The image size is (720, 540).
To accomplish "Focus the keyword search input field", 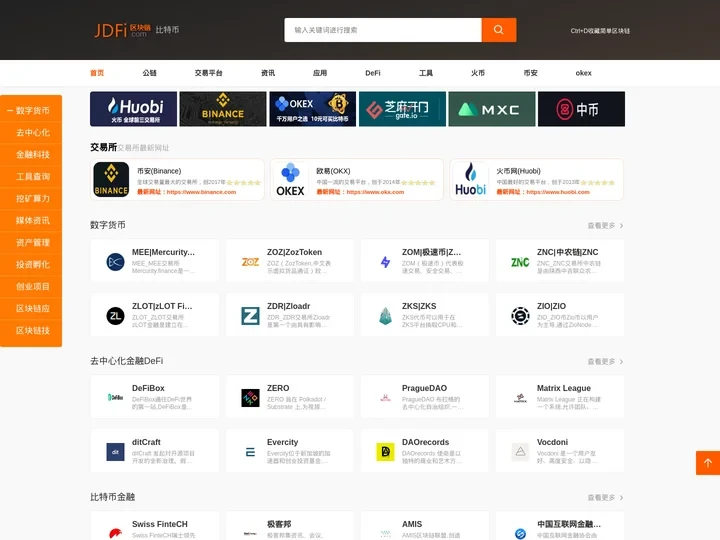I will [x=383, y=30].
